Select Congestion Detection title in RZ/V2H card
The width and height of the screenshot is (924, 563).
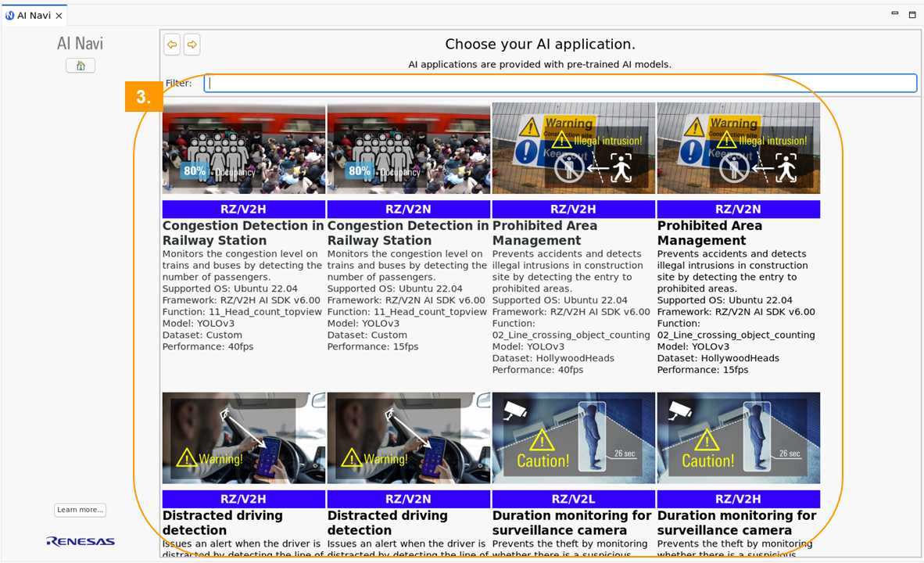pyautogui.click(x=243, y=233)
